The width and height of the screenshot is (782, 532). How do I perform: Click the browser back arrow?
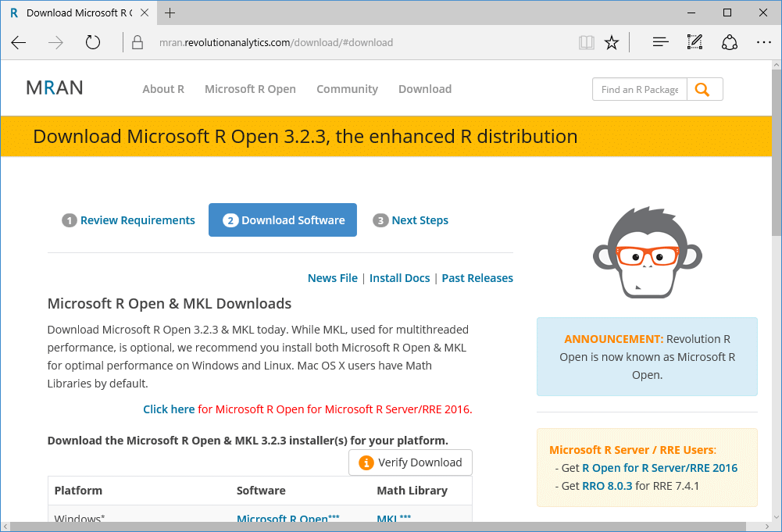19,43
